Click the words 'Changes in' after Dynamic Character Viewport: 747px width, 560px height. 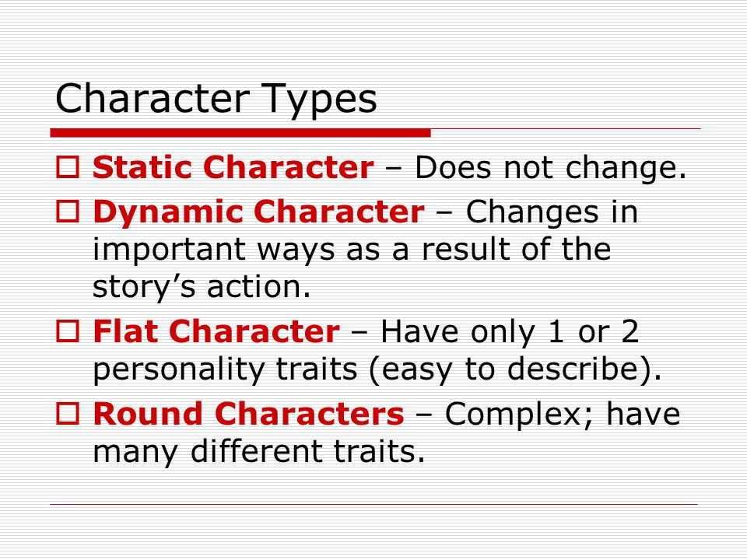(552, 213)
